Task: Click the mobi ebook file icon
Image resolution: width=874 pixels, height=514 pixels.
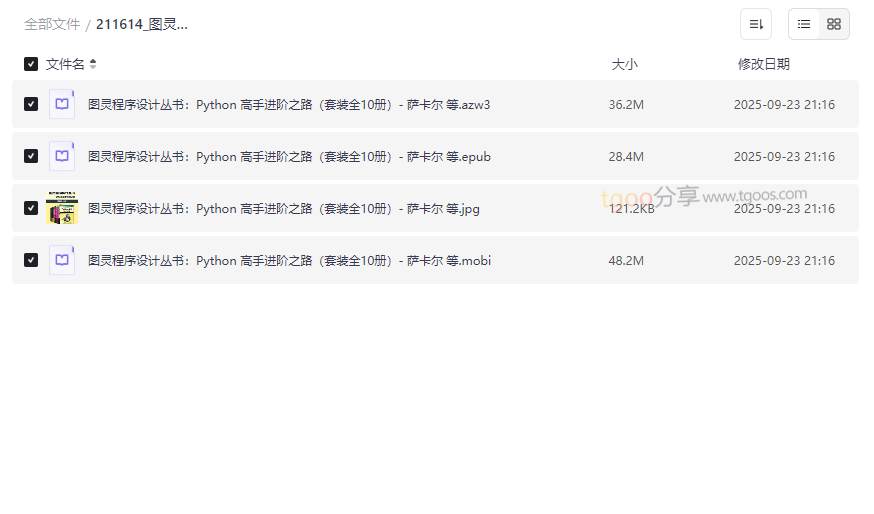Action: [x=62, y=260]
